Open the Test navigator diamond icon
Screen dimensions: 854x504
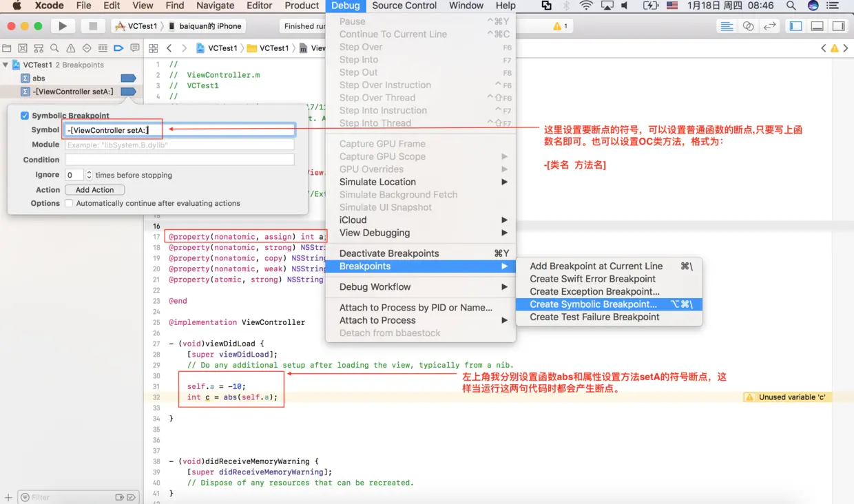pos(87,48)
